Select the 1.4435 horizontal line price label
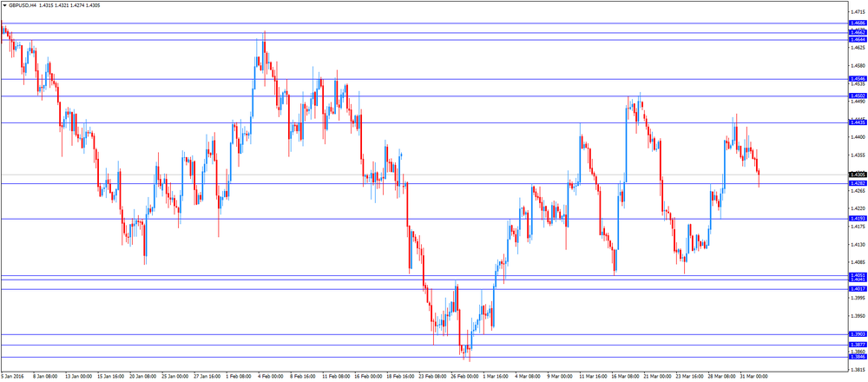The height and width of the screenshot is (382, 868). point(858,123)
